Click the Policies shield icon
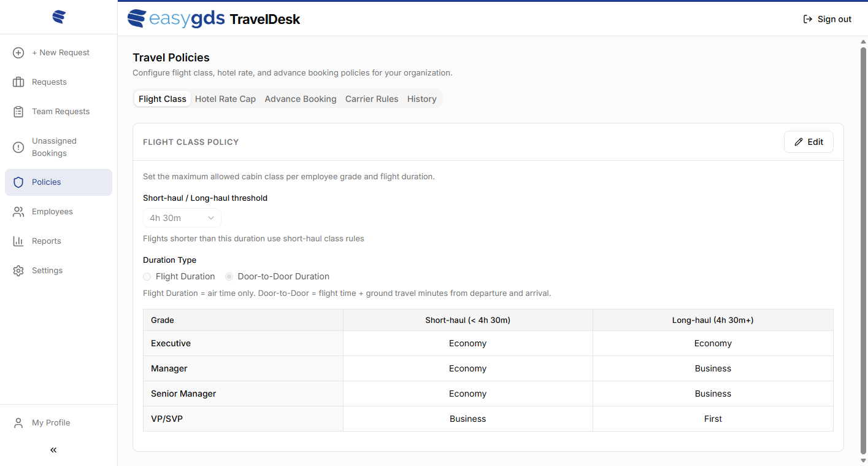Image resolution: width=868 pixels, height=466 pixels. 18,182
